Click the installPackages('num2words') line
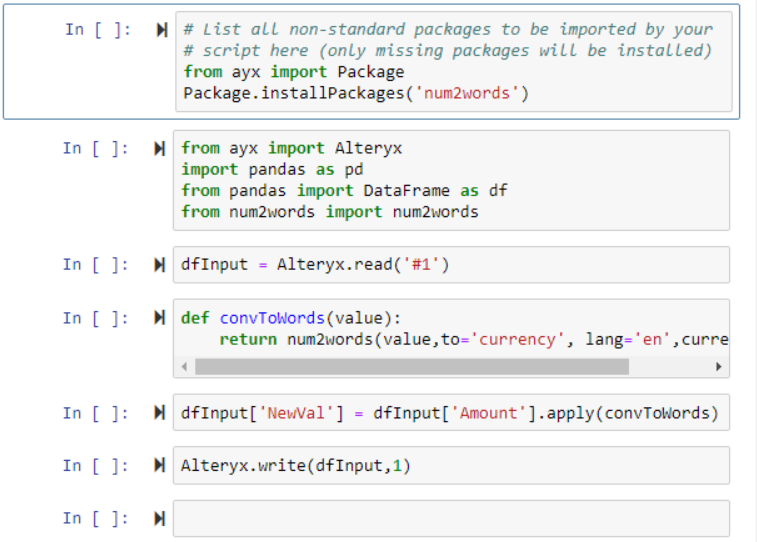Image resolution: width=757 pixels, height=542 pixels. point(356,93)
